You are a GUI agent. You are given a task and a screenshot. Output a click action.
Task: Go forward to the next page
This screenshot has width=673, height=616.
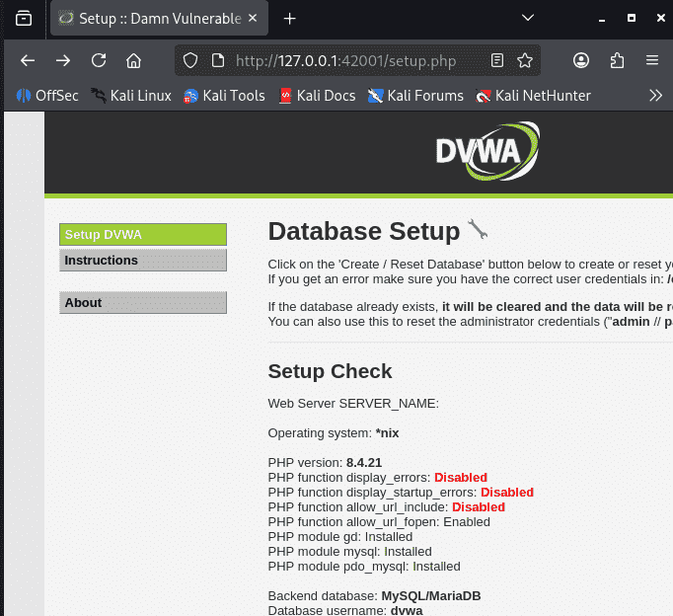click(x=63, y=60)
